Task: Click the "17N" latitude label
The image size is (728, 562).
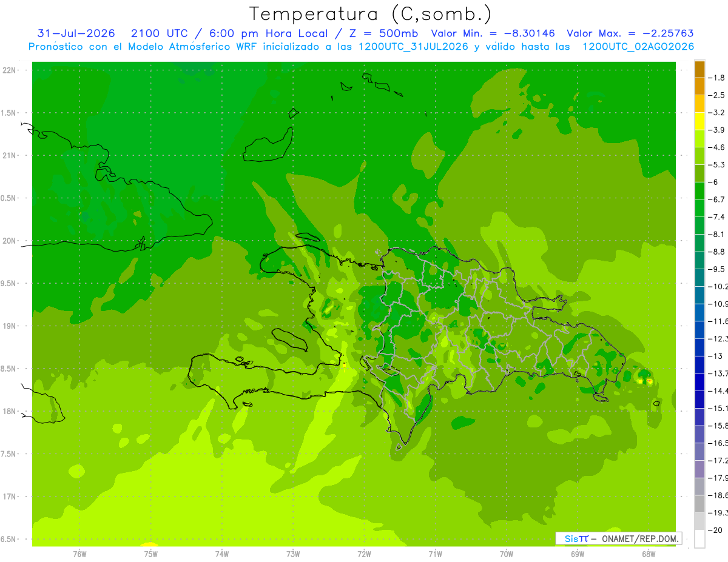Action: pyautogui.click(x=8, y=497)
